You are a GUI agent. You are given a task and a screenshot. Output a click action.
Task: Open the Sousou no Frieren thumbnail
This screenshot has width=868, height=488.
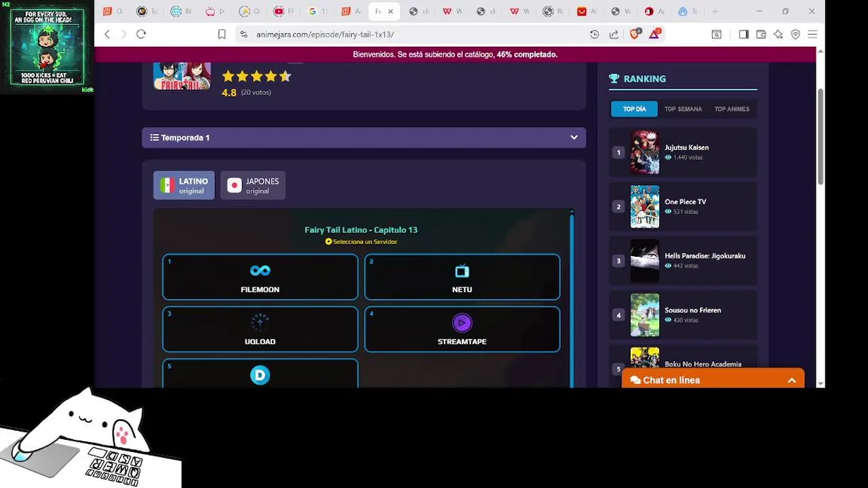tap(645, 315)
